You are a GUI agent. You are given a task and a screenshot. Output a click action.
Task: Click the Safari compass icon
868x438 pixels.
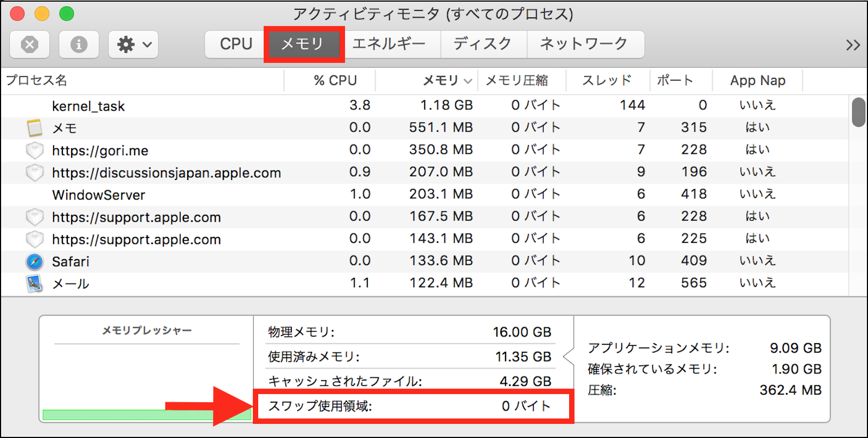[35, 262]
